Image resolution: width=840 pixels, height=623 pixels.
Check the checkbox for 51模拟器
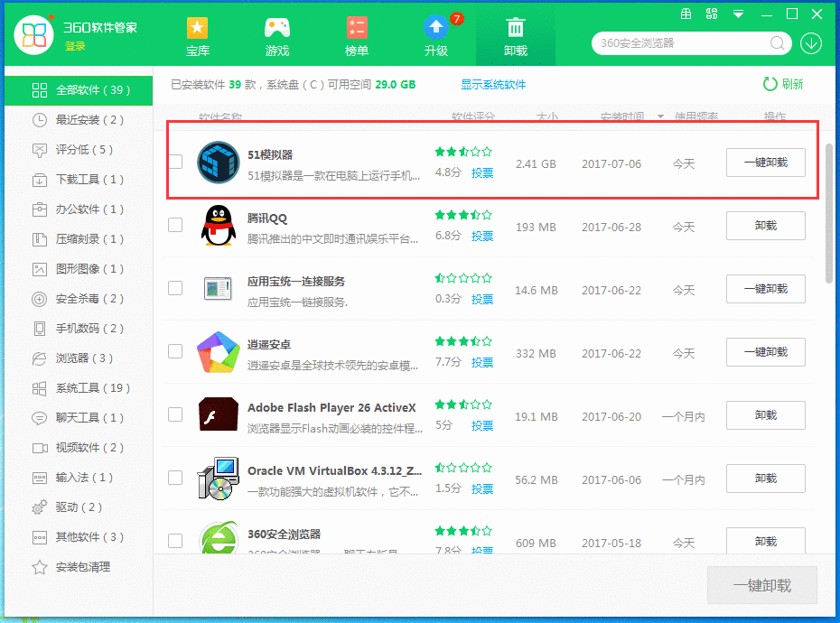pyautogui.click(x=174, y=163)
